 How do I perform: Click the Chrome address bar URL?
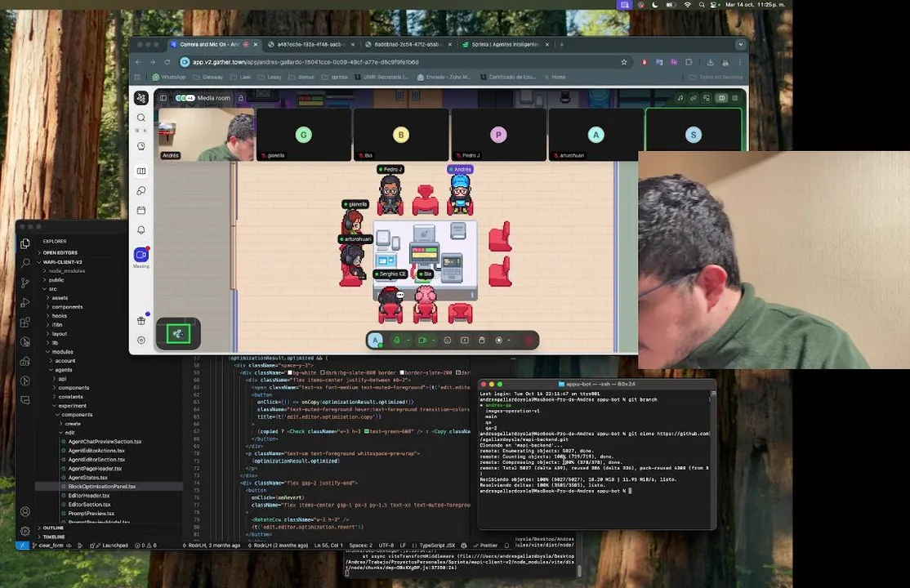306,62
